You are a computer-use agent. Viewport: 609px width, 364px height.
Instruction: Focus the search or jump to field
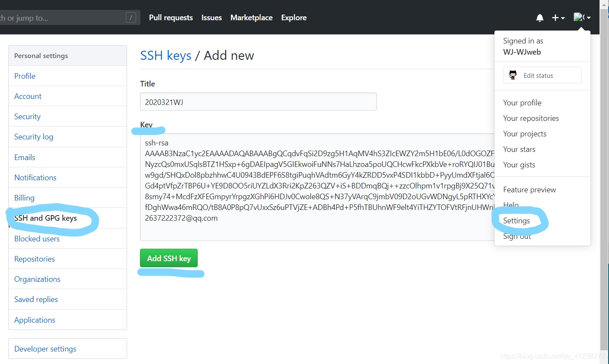(x=69, y=18)
